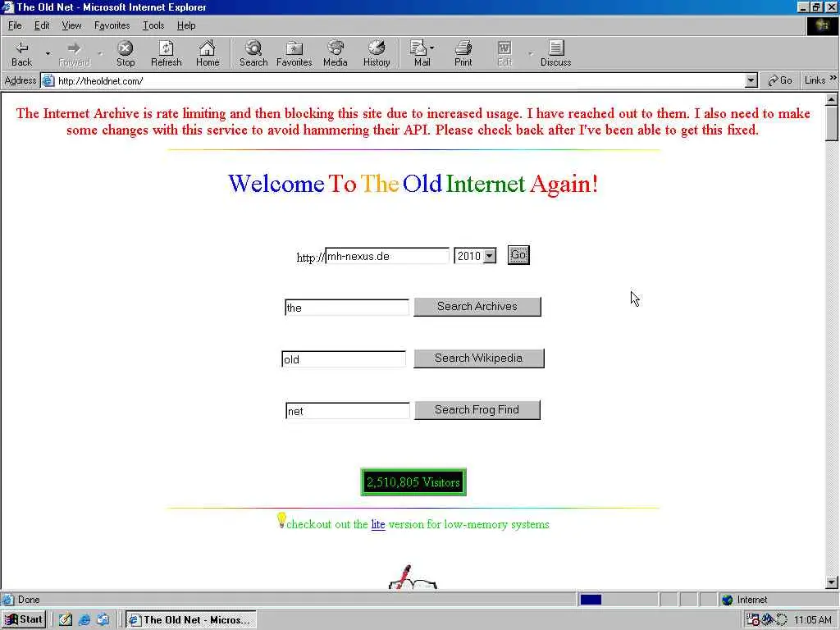Screen dimensions: 840x630
Task: Click the system tray clock 11:05 AM
Action: pyautogui.click(x=813, y=620)
